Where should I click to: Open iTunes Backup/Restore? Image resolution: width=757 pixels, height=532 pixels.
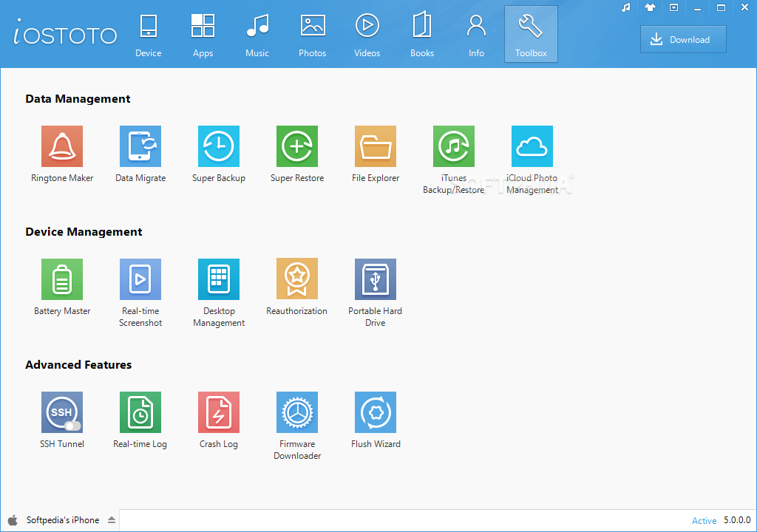[454, 146]
